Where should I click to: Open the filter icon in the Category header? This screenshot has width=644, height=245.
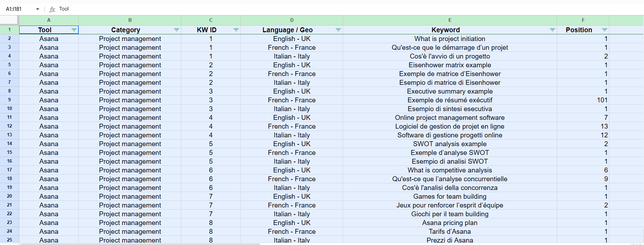point(176,30)
